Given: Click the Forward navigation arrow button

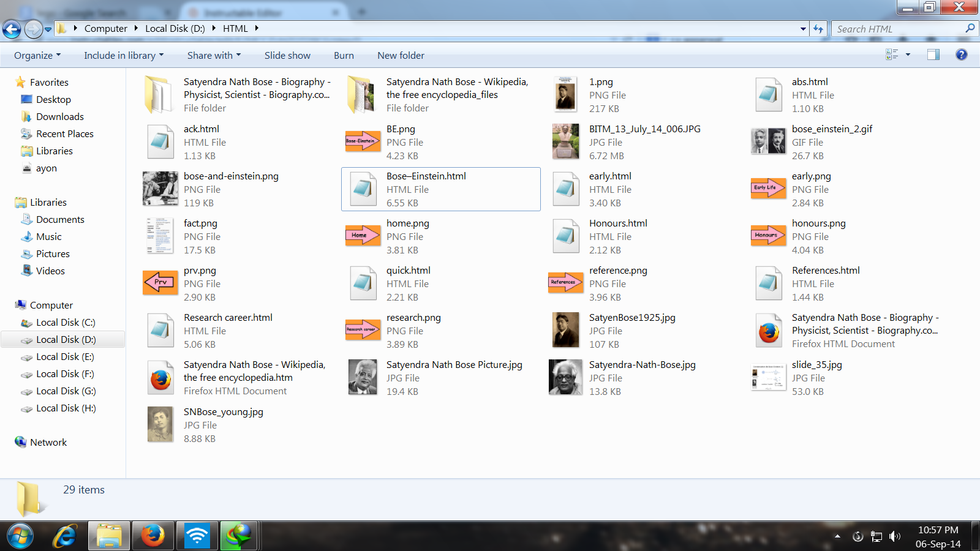Looking at the screenshot, I should pos(33,29).
